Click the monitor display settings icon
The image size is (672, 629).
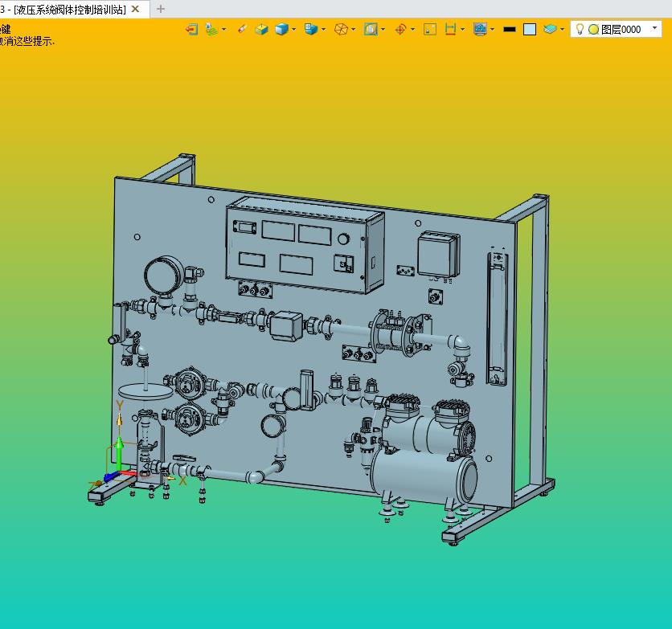(480, 29)
